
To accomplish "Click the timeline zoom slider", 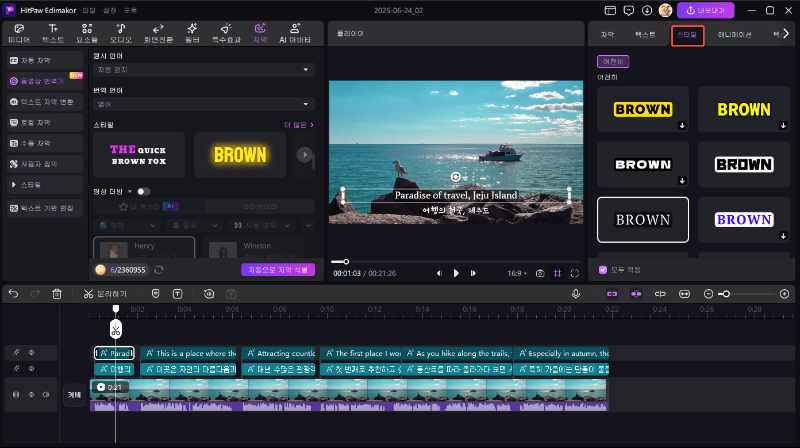I will [725, 293].
